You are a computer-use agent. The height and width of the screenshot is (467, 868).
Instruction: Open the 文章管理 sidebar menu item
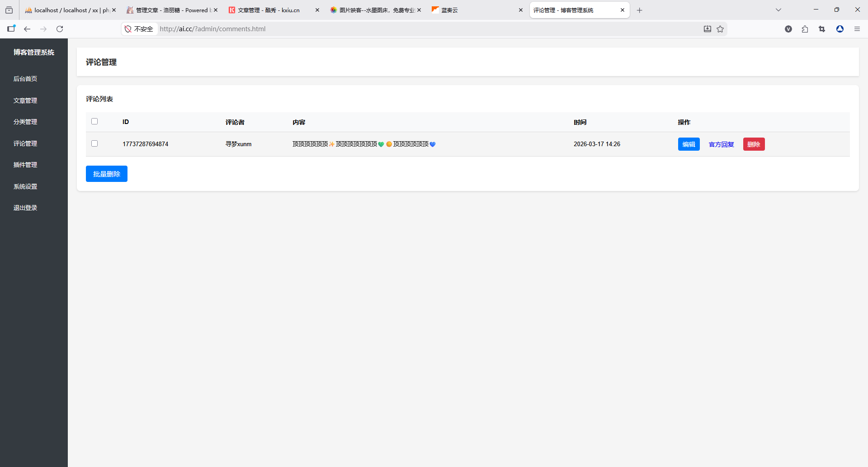click(x=25, y=100)
